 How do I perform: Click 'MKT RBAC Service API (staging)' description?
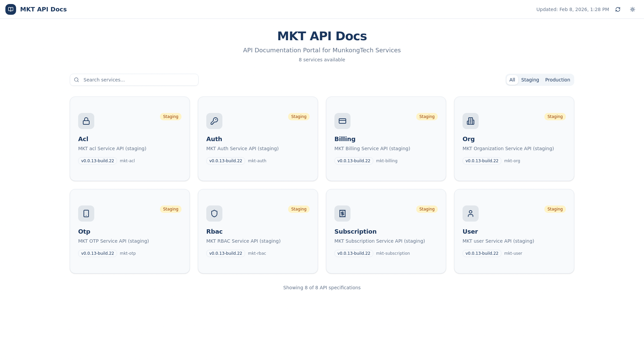(x=244, y=241)
